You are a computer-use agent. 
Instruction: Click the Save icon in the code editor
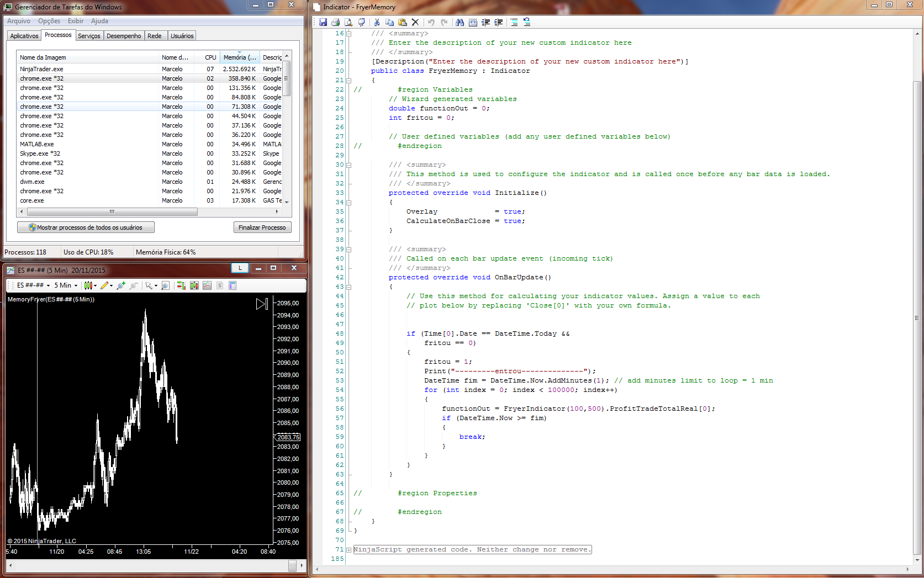[323, 22]
